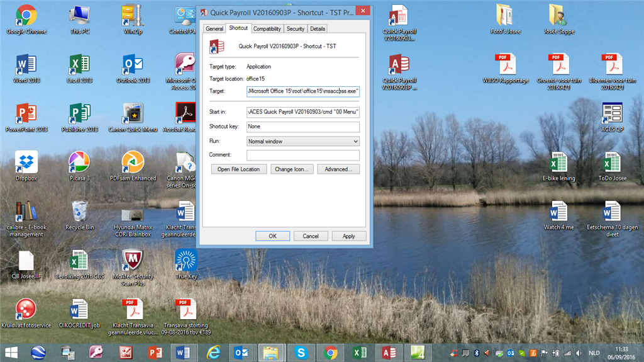Select Bloemen voor tuin PDF

[612, 72]
